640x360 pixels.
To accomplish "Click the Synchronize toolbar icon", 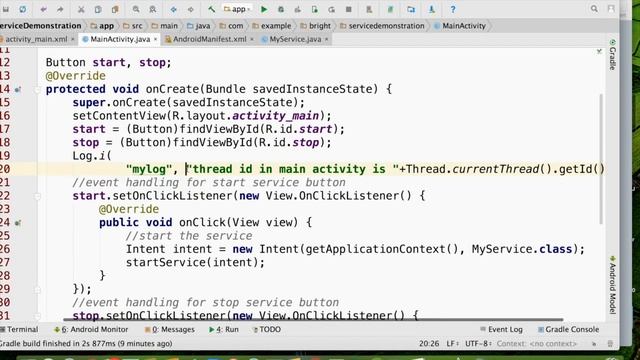I will 23,9.
